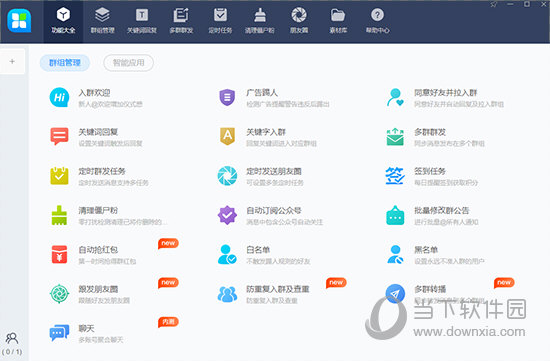
Task: Open 多群群发 in the top toolbar
Action: [181, 21]
